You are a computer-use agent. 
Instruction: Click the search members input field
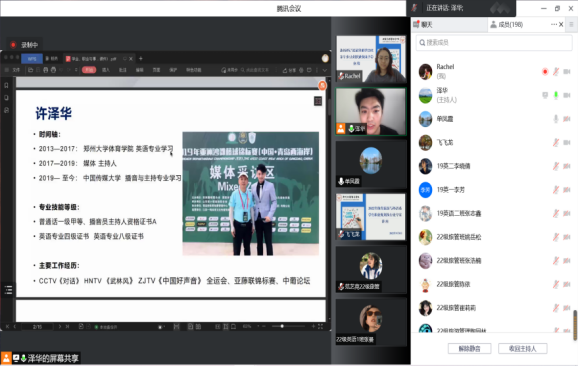click(x=494, y=43)
